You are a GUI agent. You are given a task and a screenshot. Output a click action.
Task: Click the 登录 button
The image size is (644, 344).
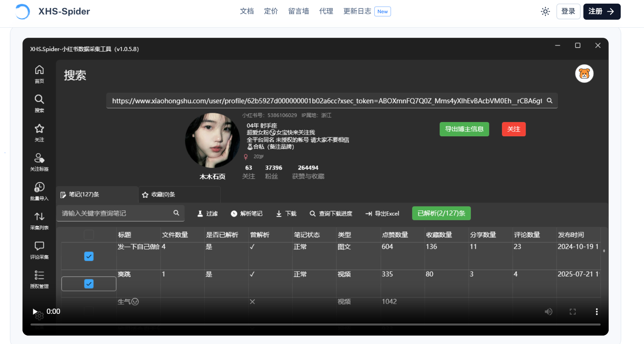pyautogui.click(x=569, y=11)
